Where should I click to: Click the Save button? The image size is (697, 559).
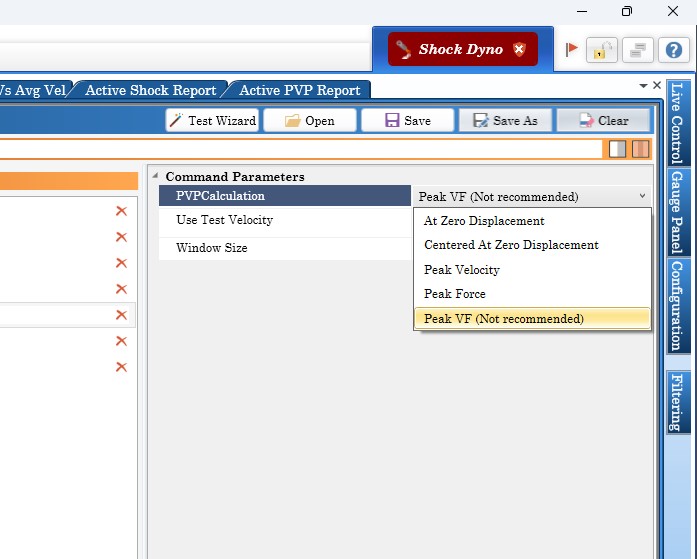(x=408, y=120)
